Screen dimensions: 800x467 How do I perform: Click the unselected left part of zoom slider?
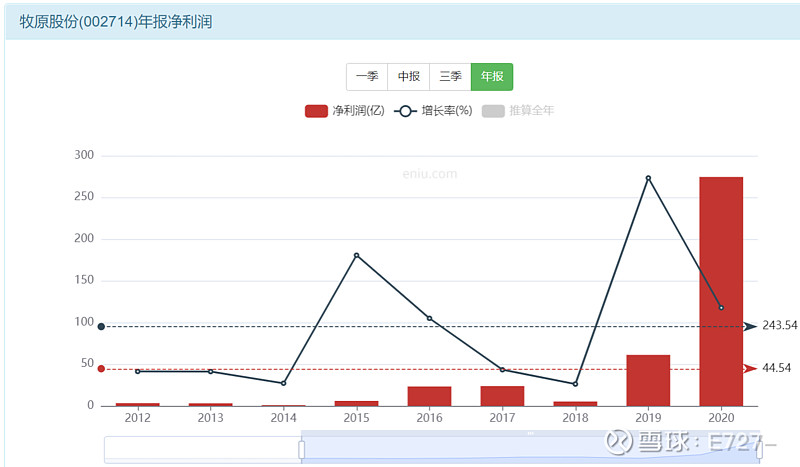(203, 450)
